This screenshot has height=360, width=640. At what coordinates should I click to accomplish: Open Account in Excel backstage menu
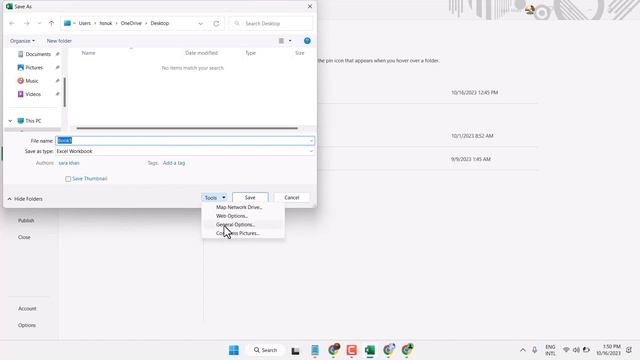coord(27,309)
